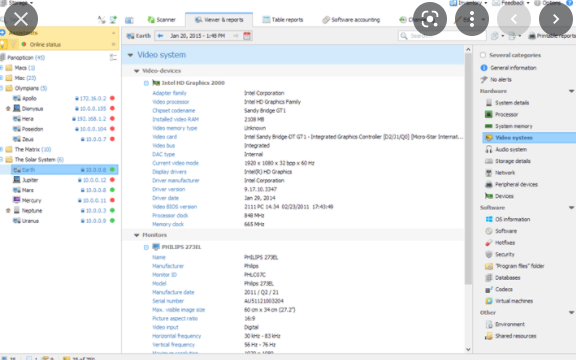The height and width of the screenshot is (360, 576).
Task: Go to previous snapshot with blue back arrow
Action: [160, 36]
